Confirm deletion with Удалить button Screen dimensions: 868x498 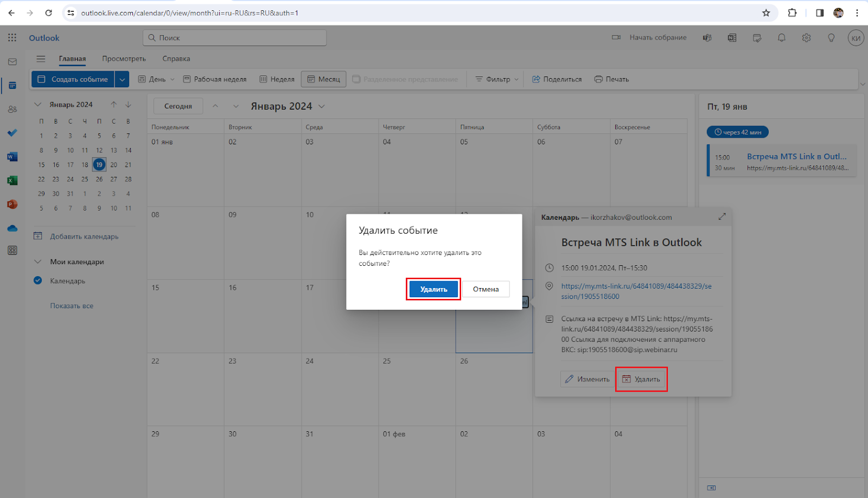pos(433,289)
